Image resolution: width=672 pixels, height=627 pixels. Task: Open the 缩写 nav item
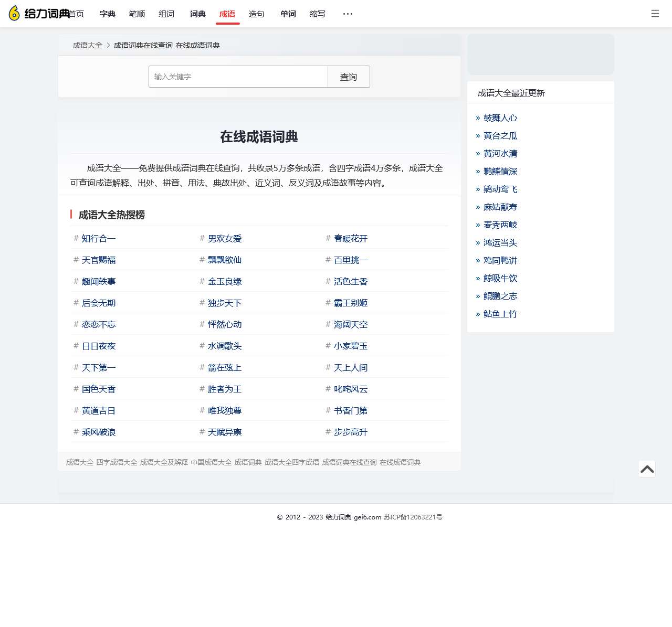tap(318, 14)
